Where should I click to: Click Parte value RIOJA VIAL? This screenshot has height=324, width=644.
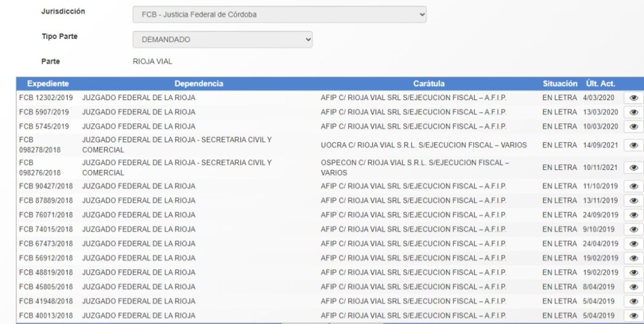click(152, 62)
